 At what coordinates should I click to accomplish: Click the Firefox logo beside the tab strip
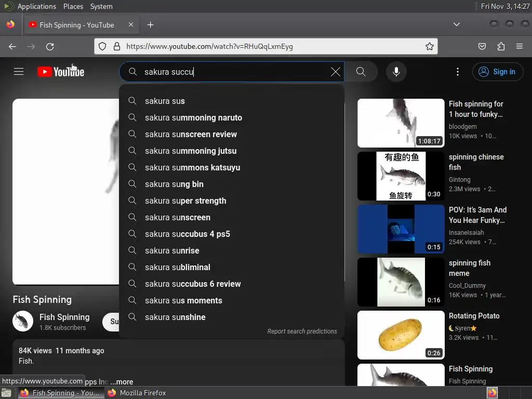coord(10,24)
